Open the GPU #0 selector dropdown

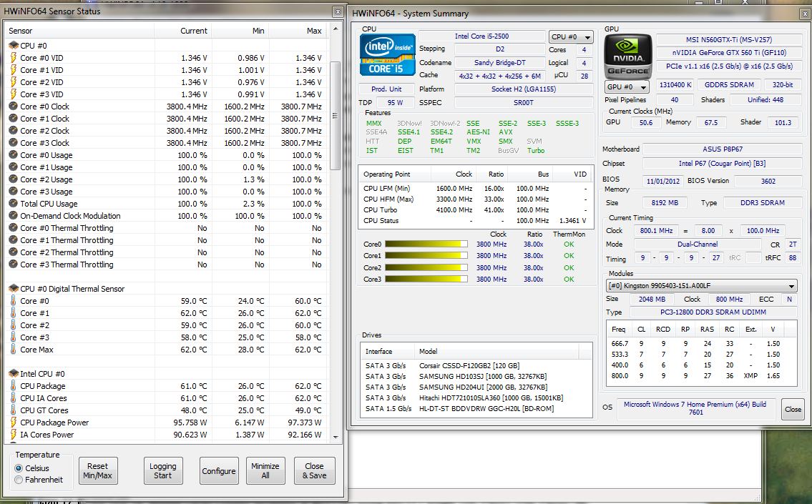[627, 87]
